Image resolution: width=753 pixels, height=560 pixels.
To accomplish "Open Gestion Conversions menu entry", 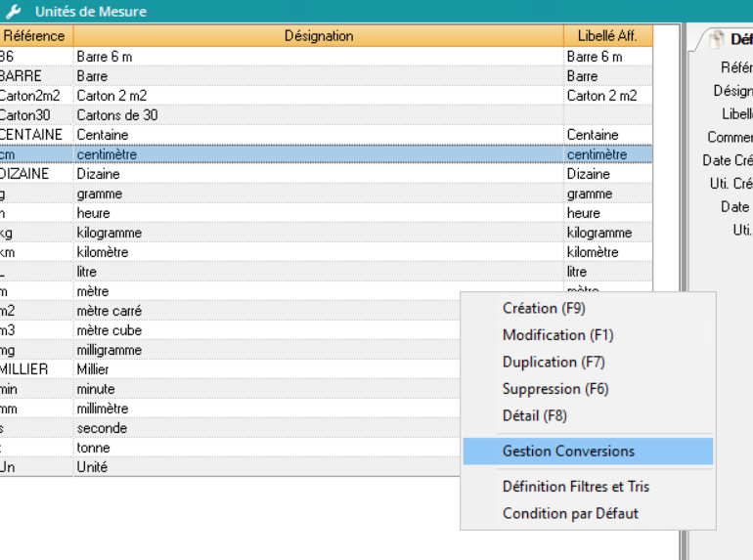I will (x=568, y=452).
